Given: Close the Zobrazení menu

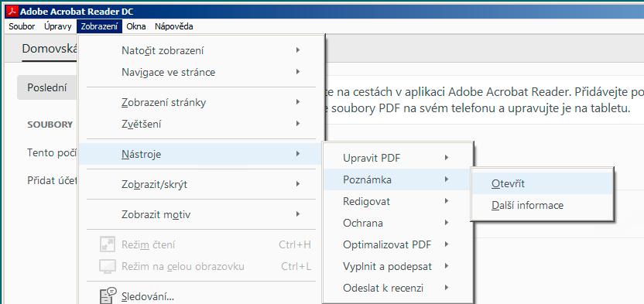Looking at the screenshot, I should pos(99,26).
